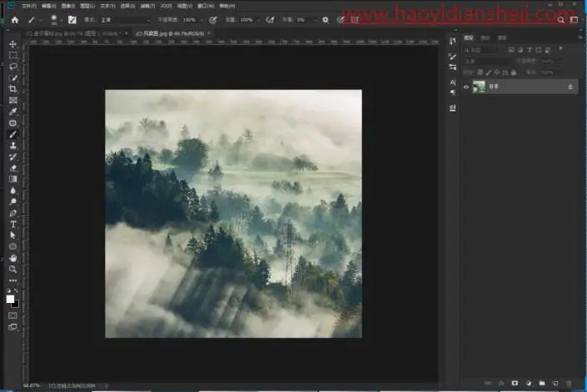Select the Zoom tool

pyautogui.click(x=12, y=269)
